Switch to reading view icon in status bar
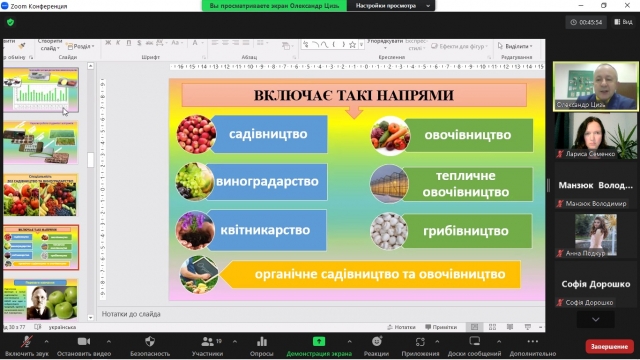The width and height of the screenshot is (640, 360). (510, 327)
